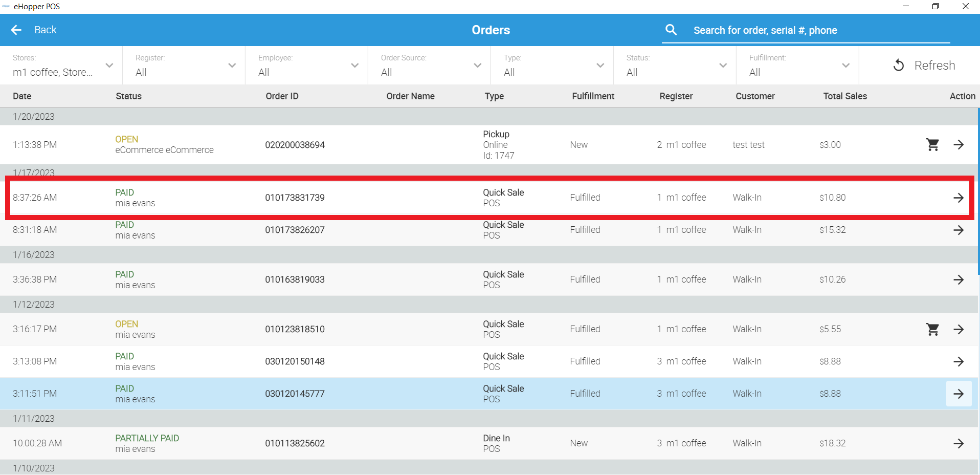Click the $18.32 total sales value
The height and width of the screenshot is (475, 980).
click(833, 443)
